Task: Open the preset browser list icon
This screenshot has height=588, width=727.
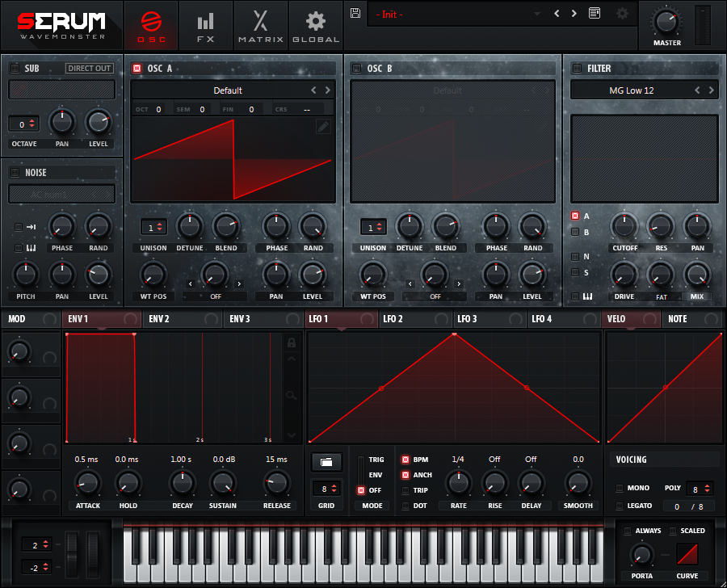Action: [595, 14]
